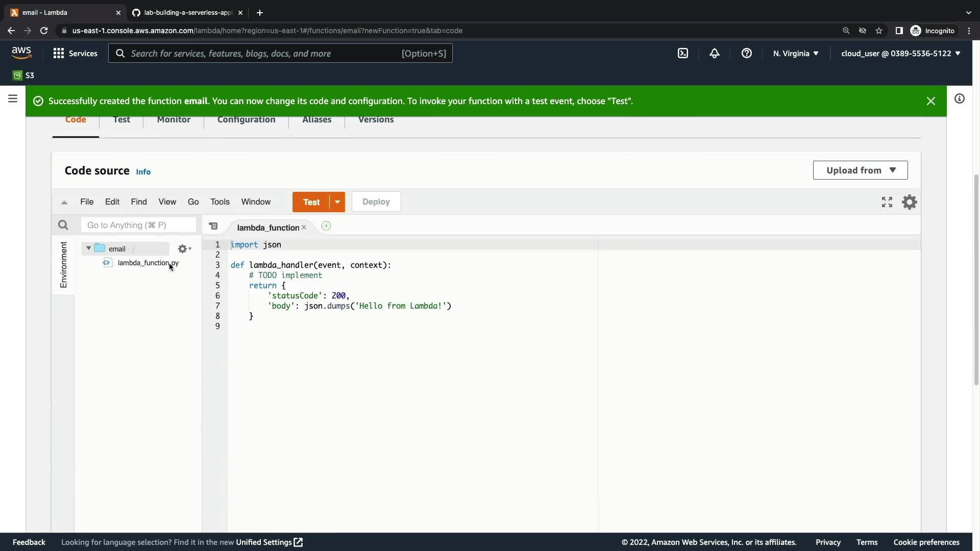Open notifications bell in AWS header
This screenshot has height=551, width=980.
715,53
